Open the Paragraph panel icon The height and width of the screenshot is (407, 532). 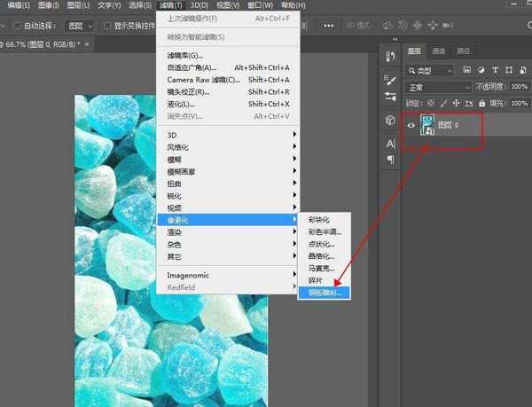pos(390,160)
